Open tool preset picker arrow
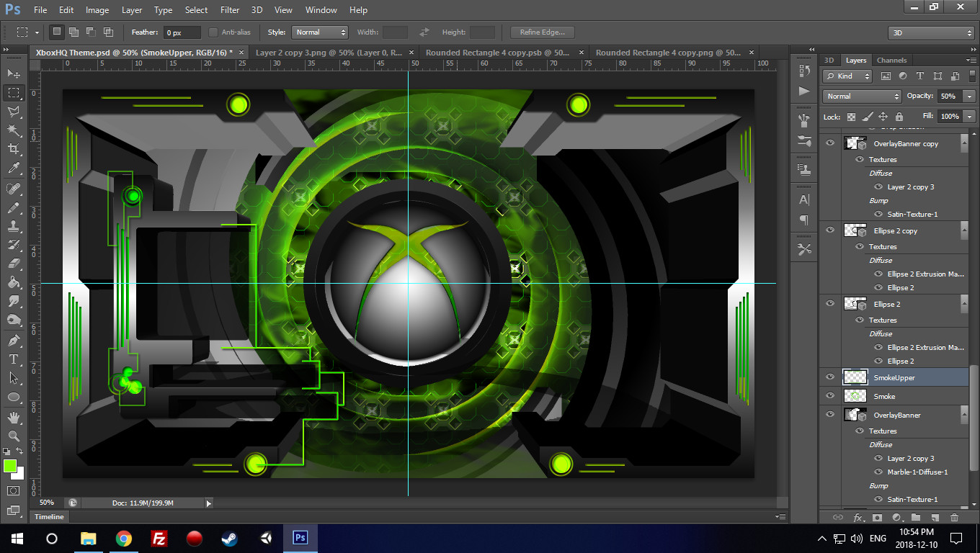Image resolution: width=980 pixels, height=553 pixels. tap(37, 32)
